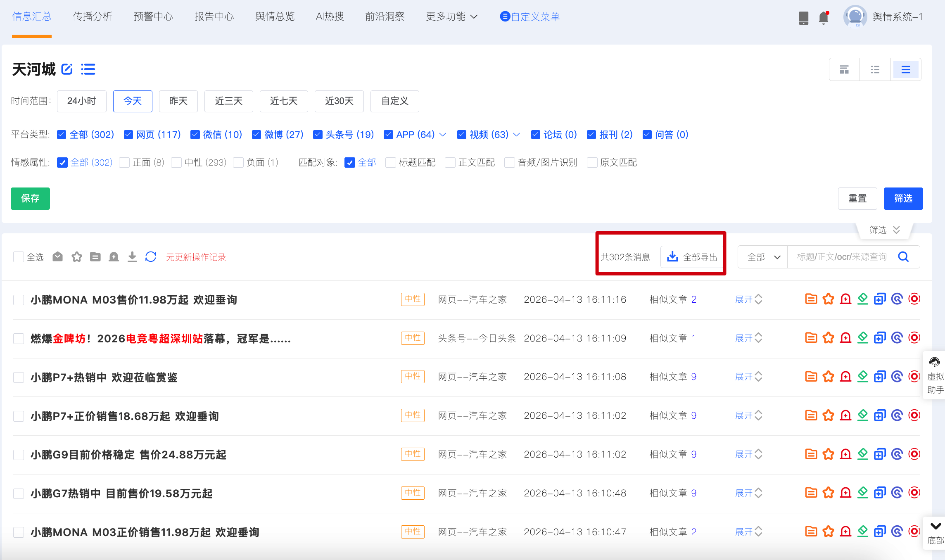Screen dimensions: 945x560
Task: Click the gray download toolbar icon
Action: point(132,257)
